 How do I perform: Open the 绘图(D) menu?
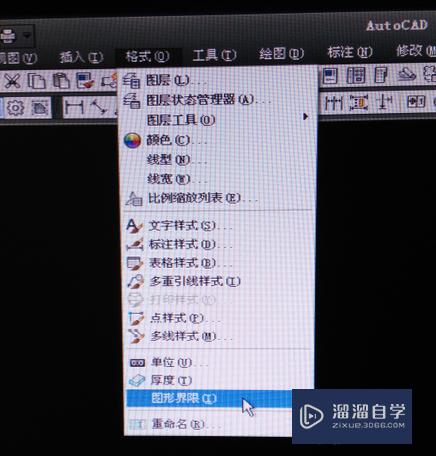tap(282, 54)
